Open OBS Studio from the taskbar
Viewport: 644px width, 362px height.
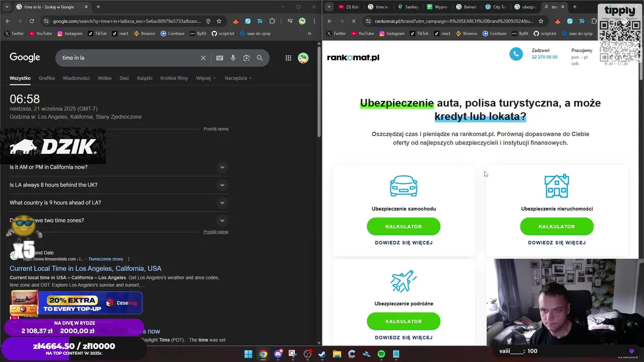[307, 354]
